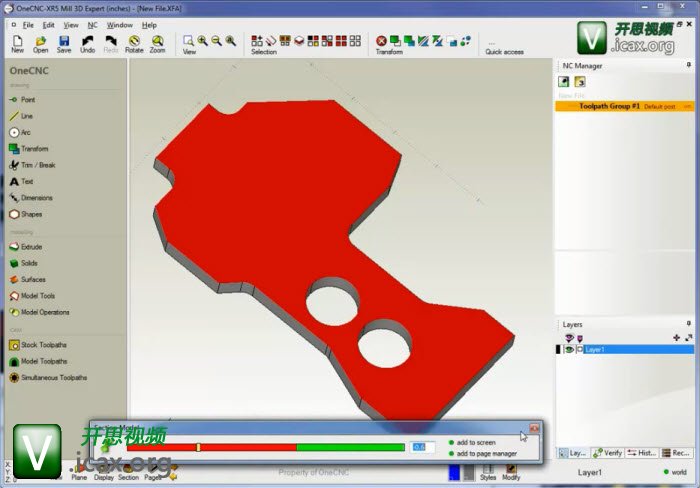Open the Extrude modeling tool
Image resolution: width=700 pixels, height=488 pixels.
[x=25, y=246]
